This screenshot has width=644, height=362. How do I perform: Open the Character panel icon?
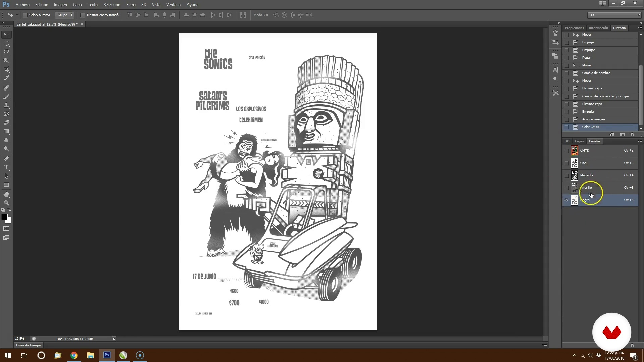pyautogui.click(x=555, y=70)
